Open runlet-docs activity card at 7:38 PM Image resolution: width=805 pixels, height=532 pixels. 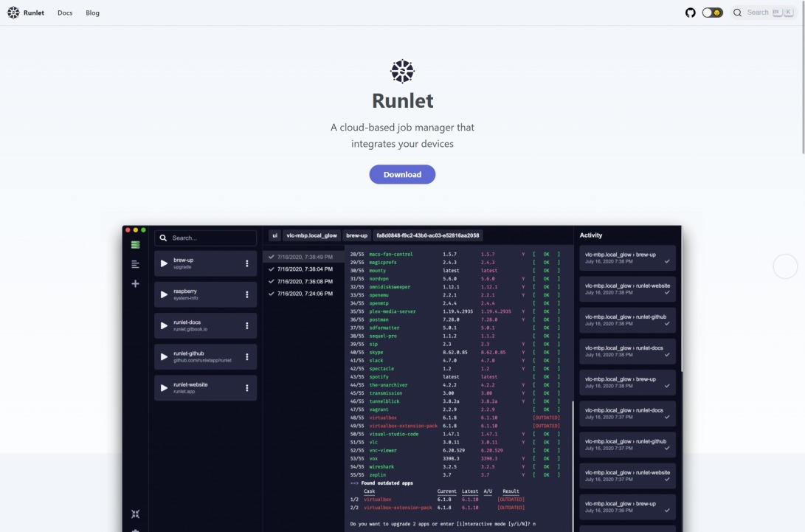(x=627, y=351)
